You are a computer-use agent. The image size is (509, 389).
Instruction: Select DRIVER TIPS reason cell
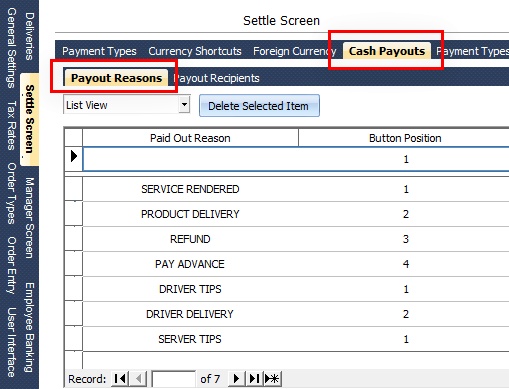(190, 289)
